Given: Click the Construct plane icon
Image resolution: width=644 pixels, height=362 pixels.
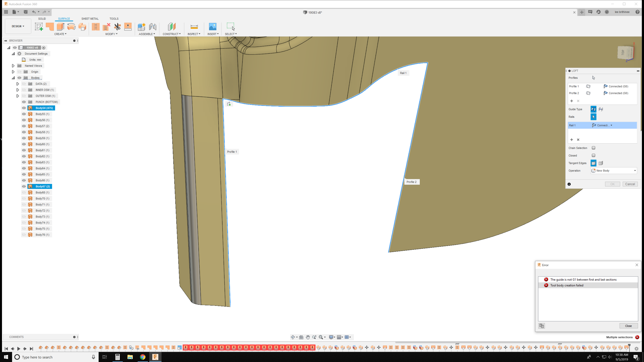Looking at the screenshot, I should coord(172,27).
